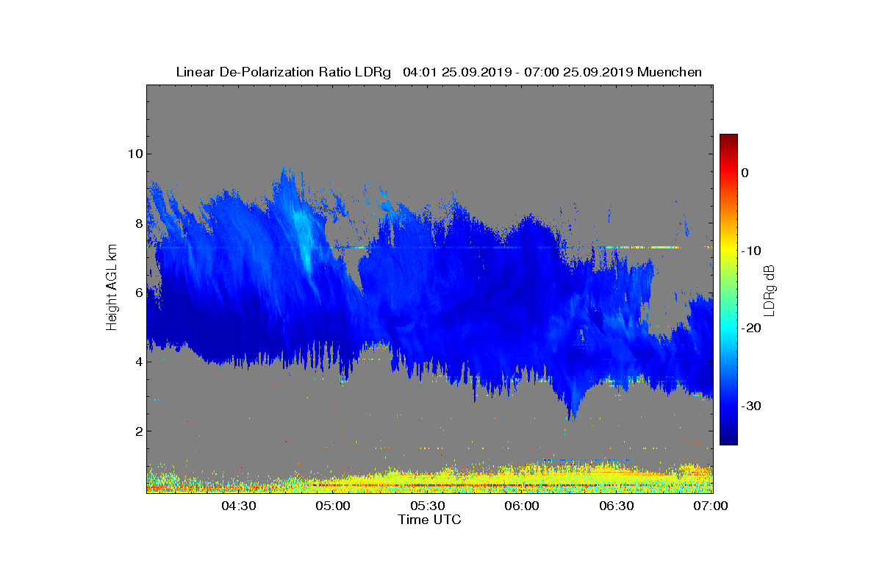
Task: Click the plot title text
Action: tap(439, 72)
